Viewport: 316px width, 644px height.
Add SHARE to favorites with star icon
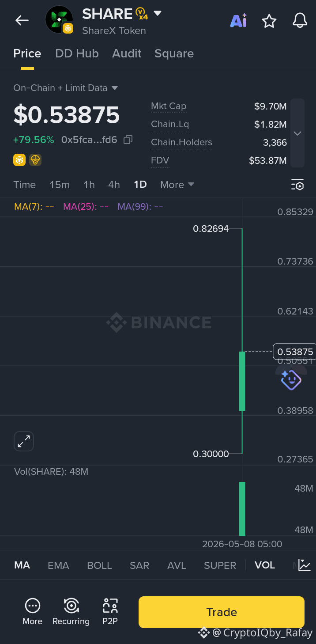pyautogui.click(x=269, y=21)
